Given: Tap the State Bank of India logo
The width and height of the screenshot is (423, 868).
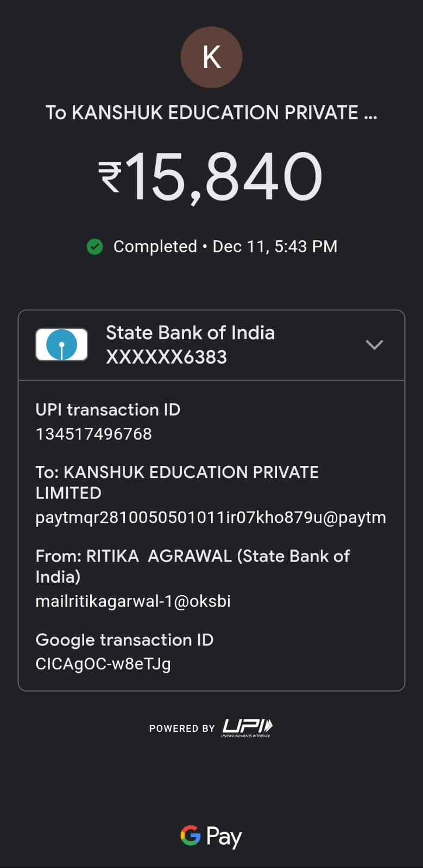Looking at the screenshot, I should 62,344.
